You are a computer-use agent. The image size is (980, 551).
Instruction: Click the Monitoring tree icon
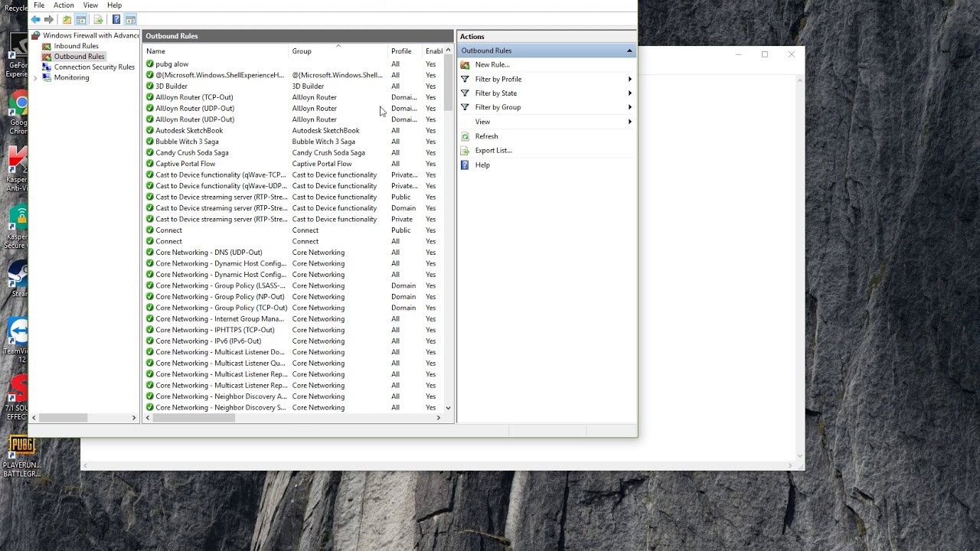(x=47, y=77)
